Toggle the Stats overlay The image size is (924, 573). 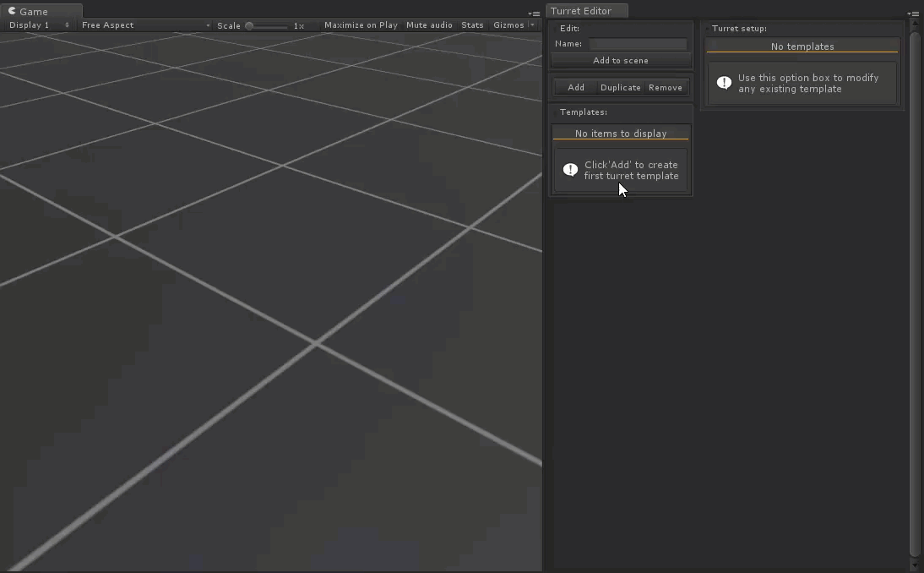[x=472, y=25]
